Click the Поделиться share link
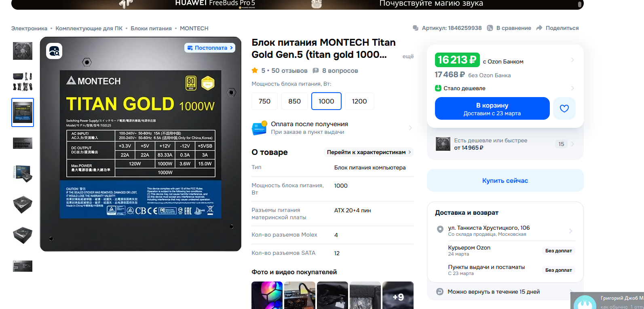 pos(562,28)
